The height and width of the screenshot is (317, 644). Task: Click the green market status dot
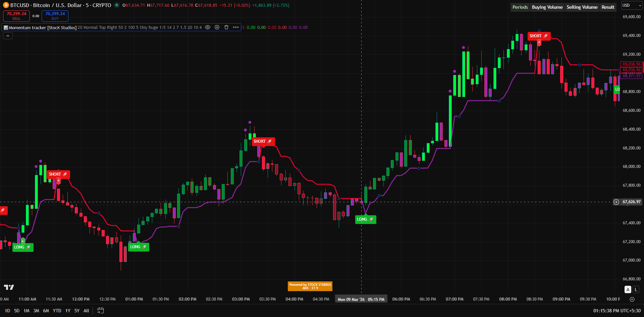click(116, 5)
